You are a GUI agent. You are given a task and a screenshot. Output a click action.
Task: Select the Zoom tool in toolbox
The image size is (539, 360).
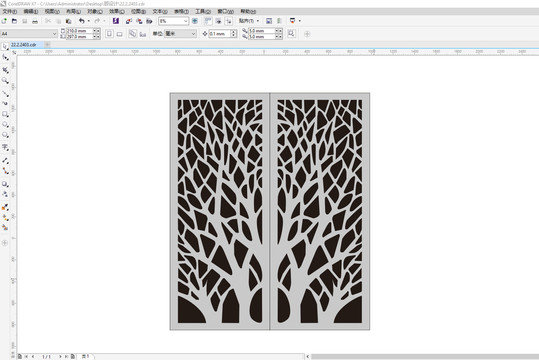[x=5, y=80]
